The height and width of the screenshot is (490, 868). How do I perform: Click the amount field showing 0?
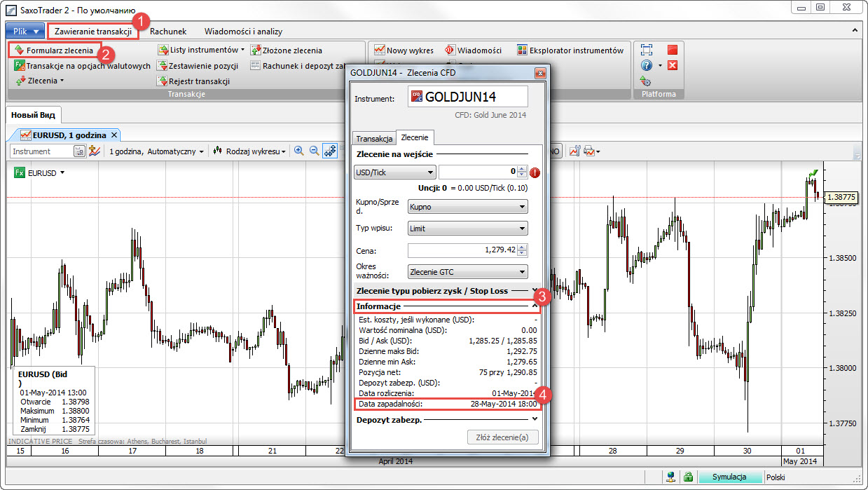click(x=478, y=172)
